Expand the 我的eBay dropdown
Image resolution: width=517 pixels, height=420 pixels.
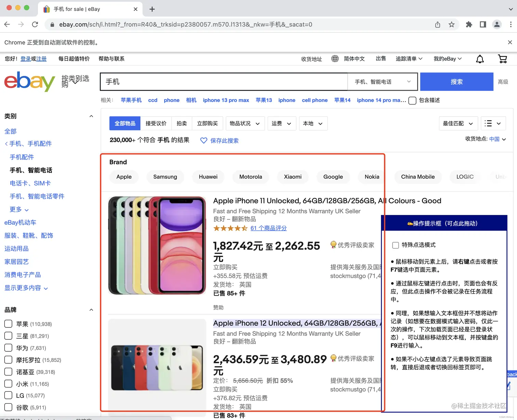[x=447, y=58]
